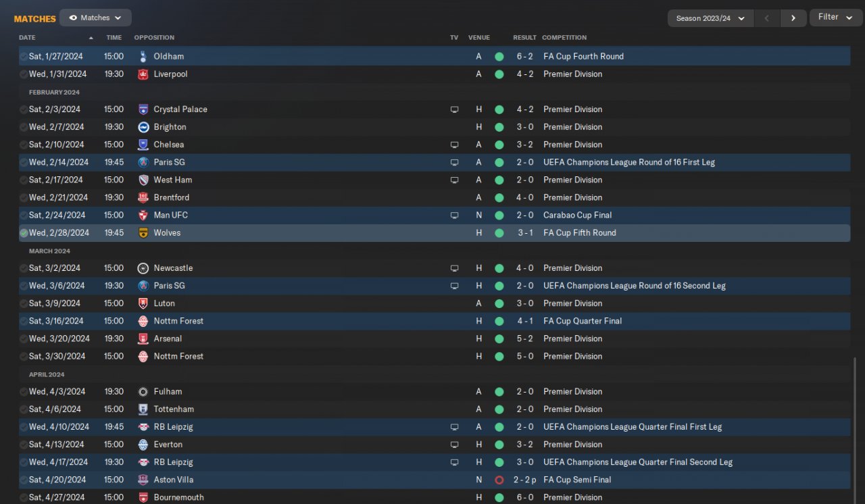Open the Filter dropdown
865x504 pixels.
coord(835,18)
